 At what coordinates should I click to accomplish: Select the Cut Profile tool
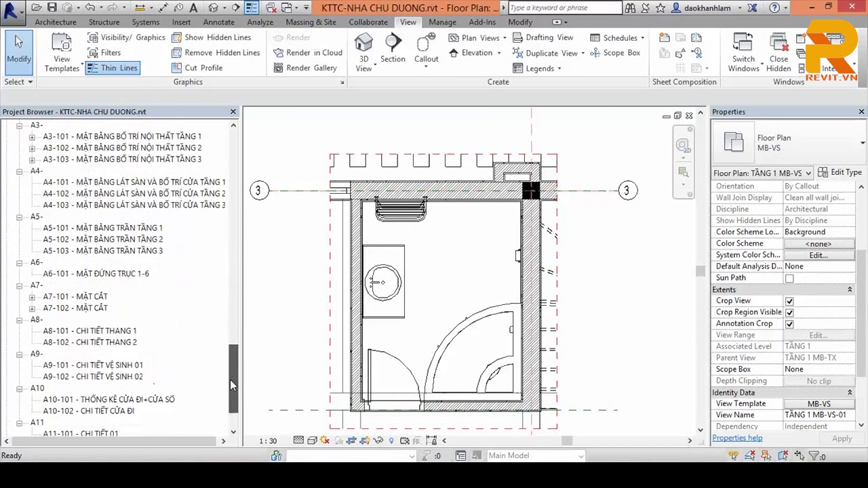pos(197,68)
